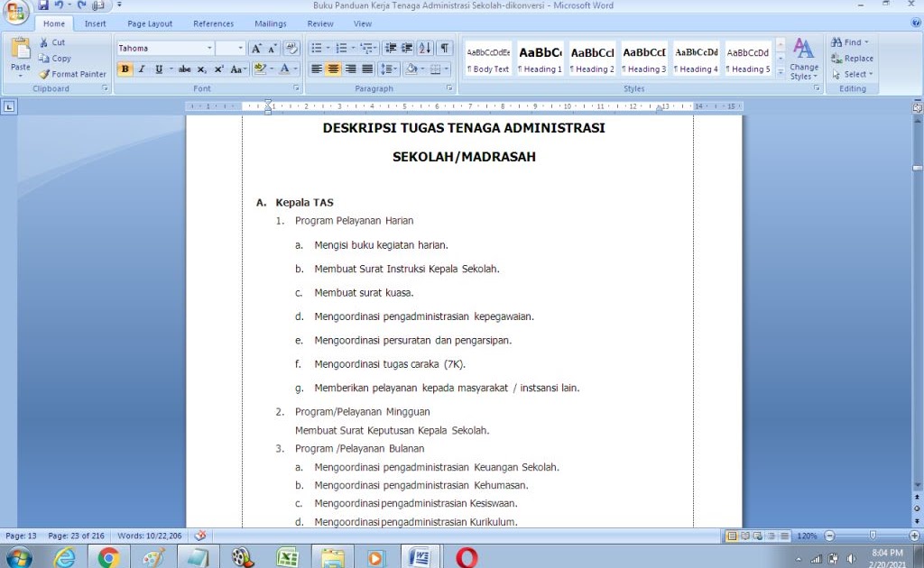This screenshot has height=568, width=924.
Task: Open the Review tab
Action: click(320, 23)
